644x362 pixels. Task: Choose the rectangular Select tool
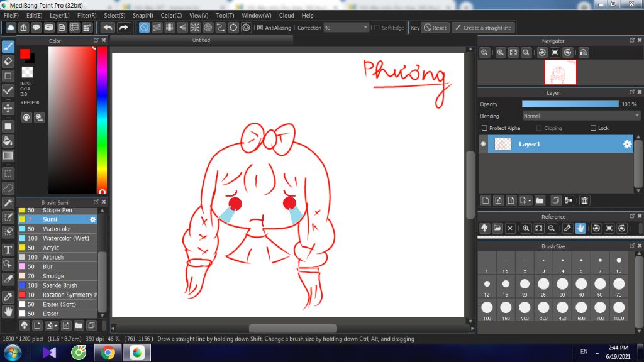(x=8, y=173)
